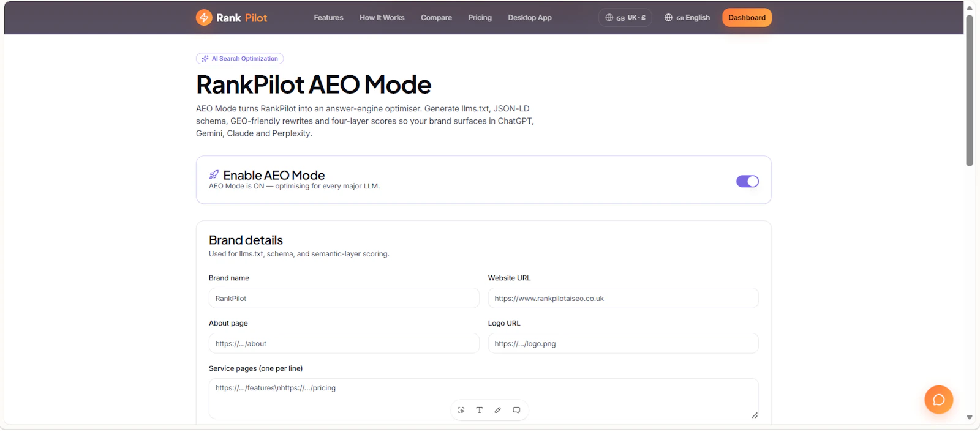The width and height of the screenshot is (980, 432).
Task: Open the orange chat bubble widget
Action: [938, 400]
